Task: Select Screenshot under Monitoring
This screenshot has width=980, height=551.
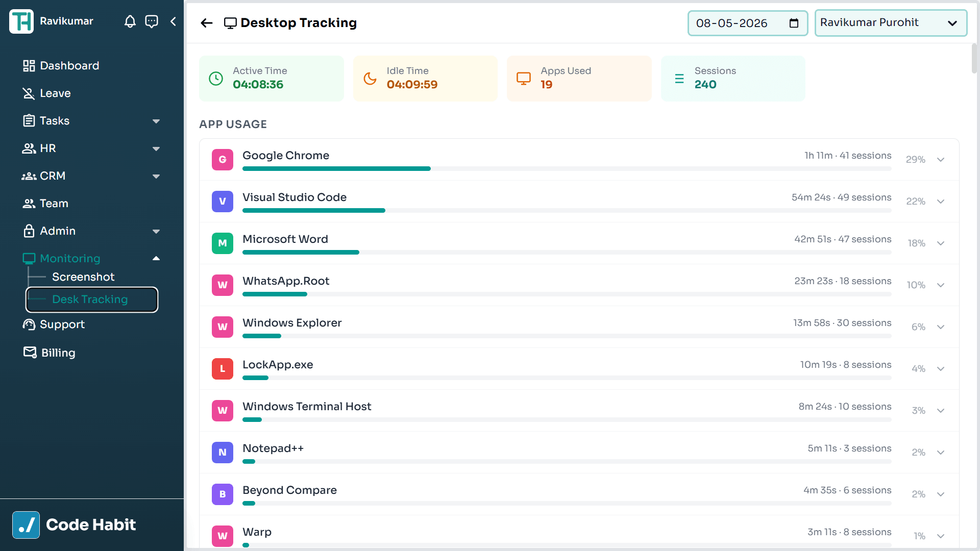Action: click(x=83, y=277)
